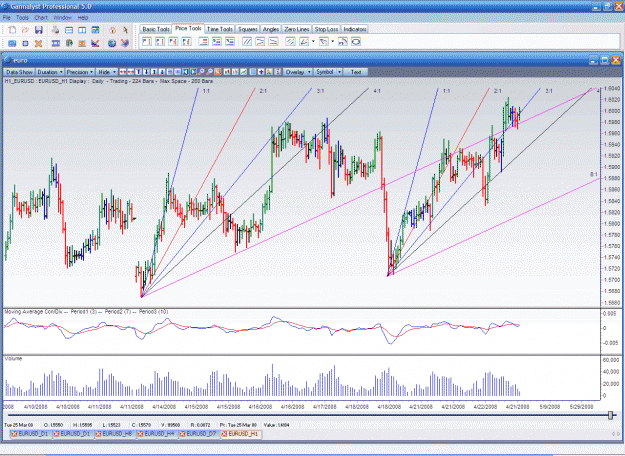Open the File menu
This screenshot has width=625, height=456.
point(6,18)
